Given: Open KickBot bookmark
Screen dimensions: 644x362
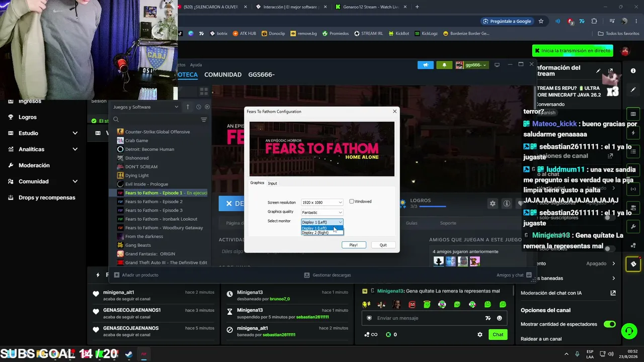Looking at the screenshot, I should click(x=398, y=34).
